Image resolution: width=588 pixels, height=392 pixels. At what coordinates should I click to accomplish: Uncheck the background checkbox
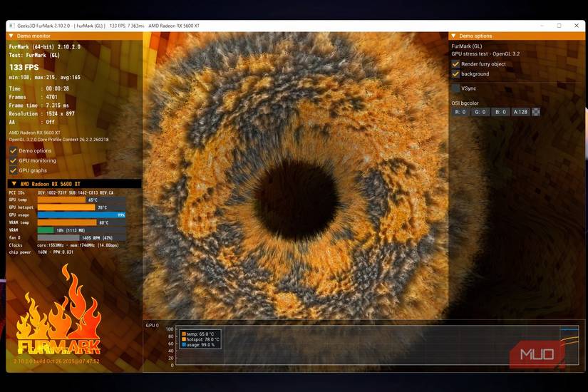point(455,74)
